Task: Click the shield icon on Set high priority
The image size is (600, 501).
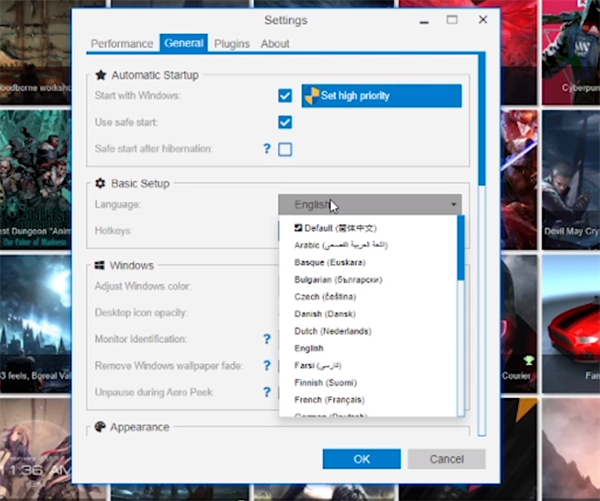Action: 312,96
